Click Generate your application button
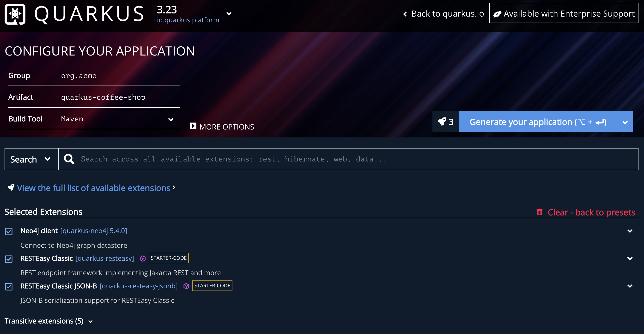 538,122
